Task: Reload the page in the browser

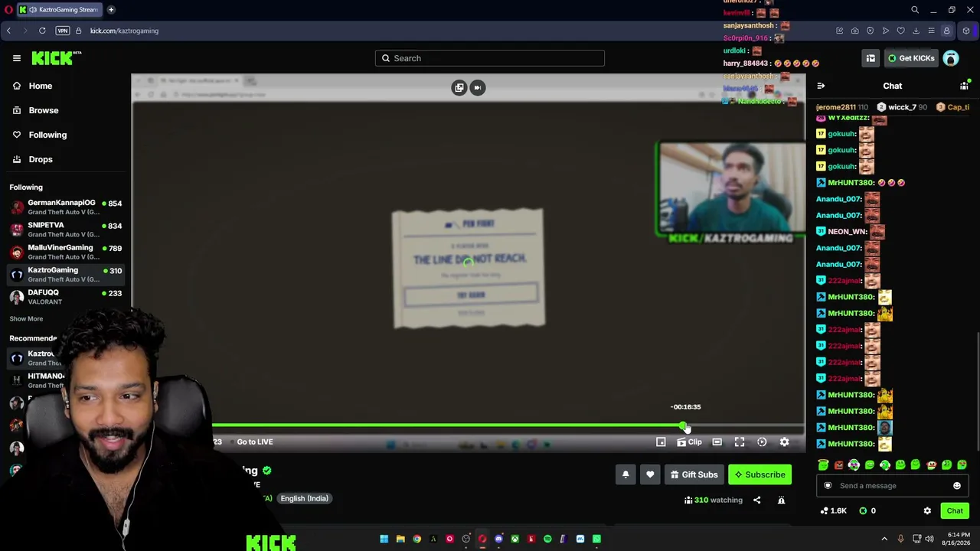Action: [42, 31]
